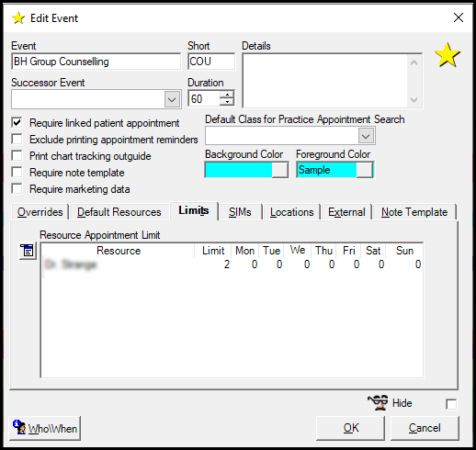Expand the Successor Event dropdown

[x=172, y=99]
